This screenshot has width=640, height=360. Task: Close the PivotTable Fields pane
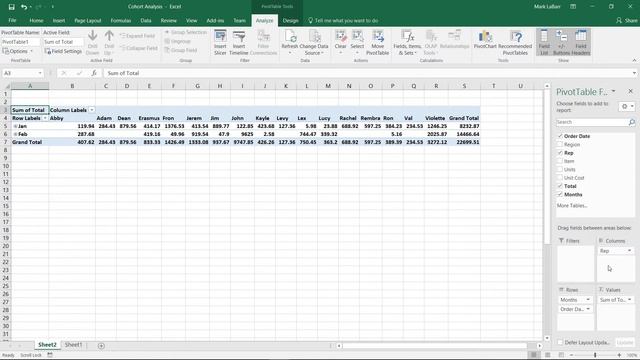pyautogui.click(x=631, y=91)
